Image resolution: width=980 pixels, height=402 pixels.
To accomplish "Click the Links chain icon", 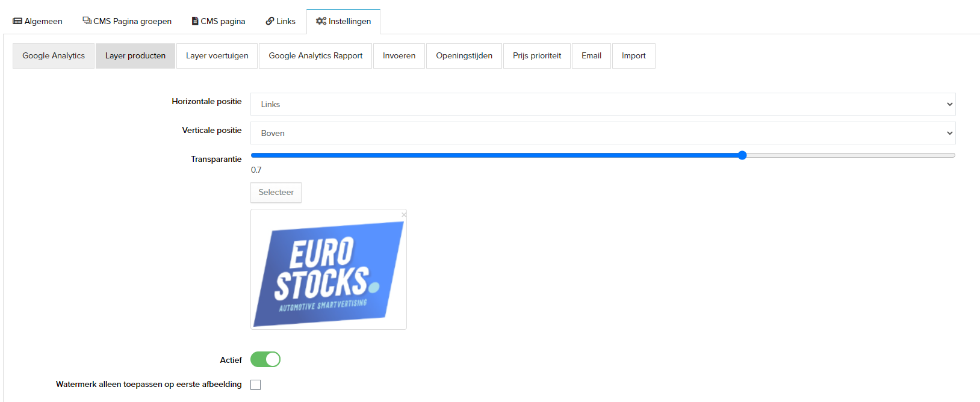I will pos(270,21).
